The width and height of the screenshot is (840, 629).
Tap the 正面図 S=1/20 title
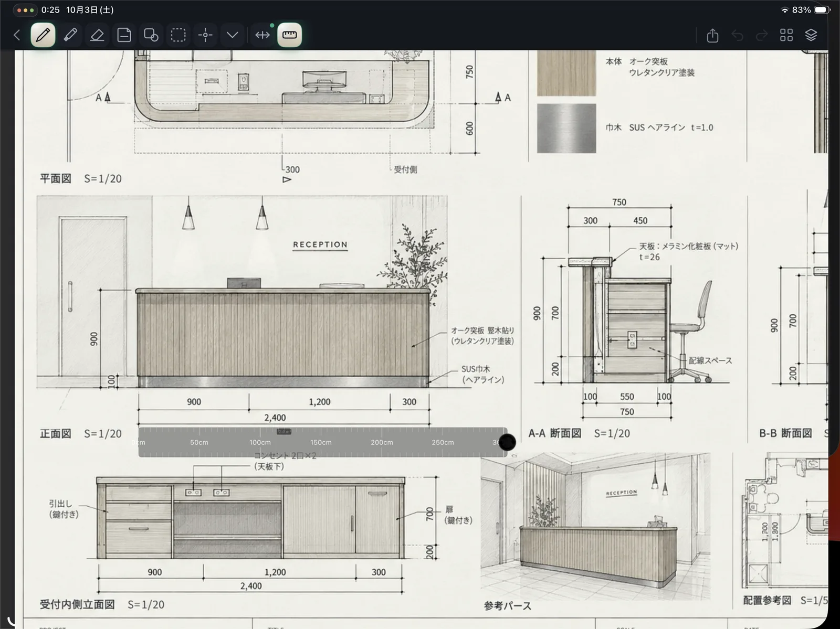pos(81,434)
